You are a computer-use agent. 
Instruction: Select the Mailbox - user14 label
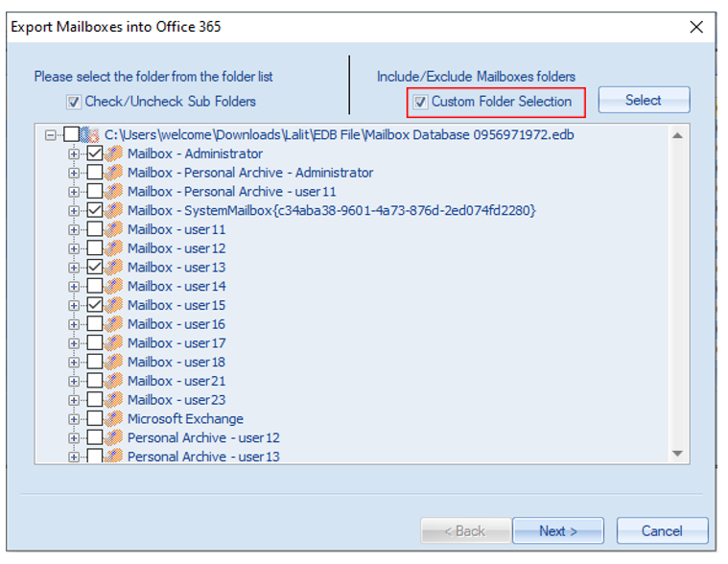(176, 286)
